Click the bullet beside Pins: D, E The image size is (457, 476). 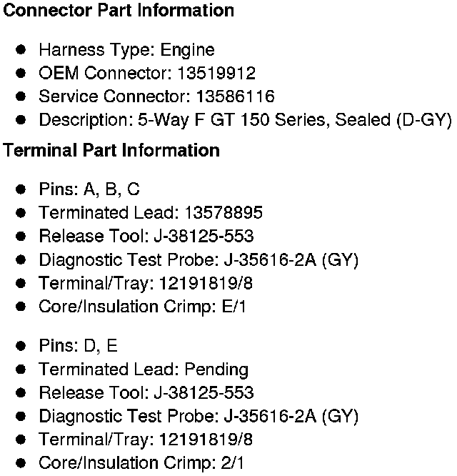pyautogui.click(x=21, y=346)
